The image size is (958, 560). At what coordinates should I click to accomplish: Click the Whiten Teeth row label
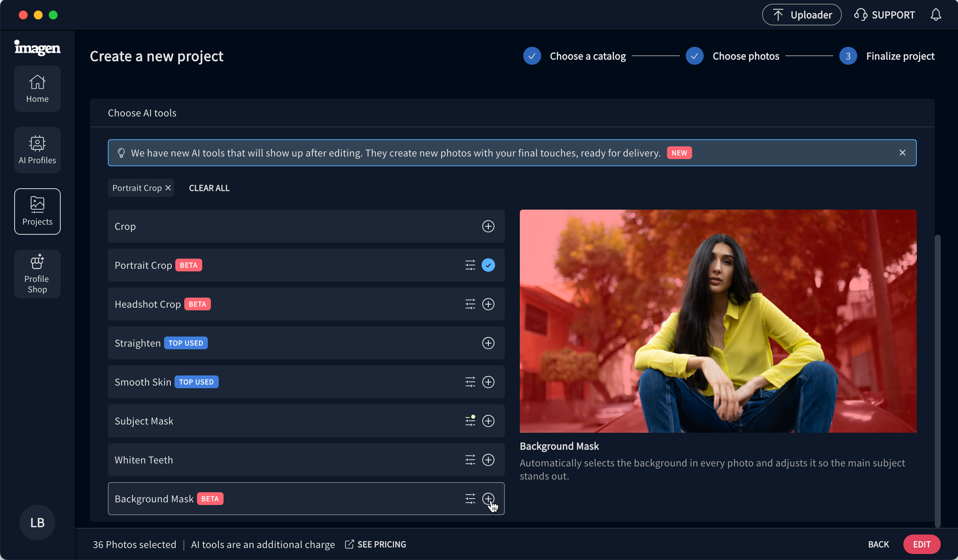(x=144, y=460)
